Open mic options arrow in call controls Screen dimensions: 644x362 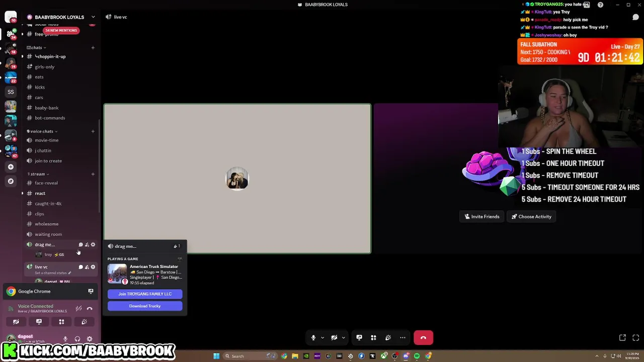click(x=322, y=338)
